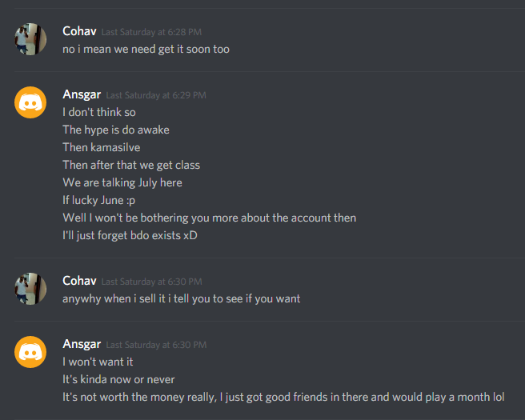The width and height of the screenshot is (525, 420).
Task: Select message 'Then kamasilve'
Action: click(x=102, y=147)
